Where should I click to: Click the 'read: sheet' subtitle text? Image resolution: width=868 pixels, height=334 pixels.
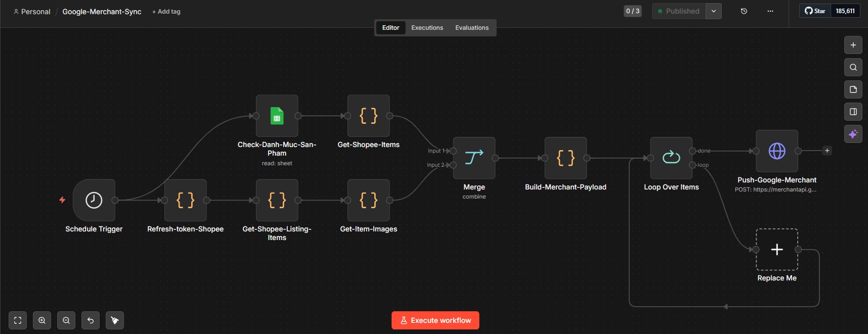coord(277,163)
